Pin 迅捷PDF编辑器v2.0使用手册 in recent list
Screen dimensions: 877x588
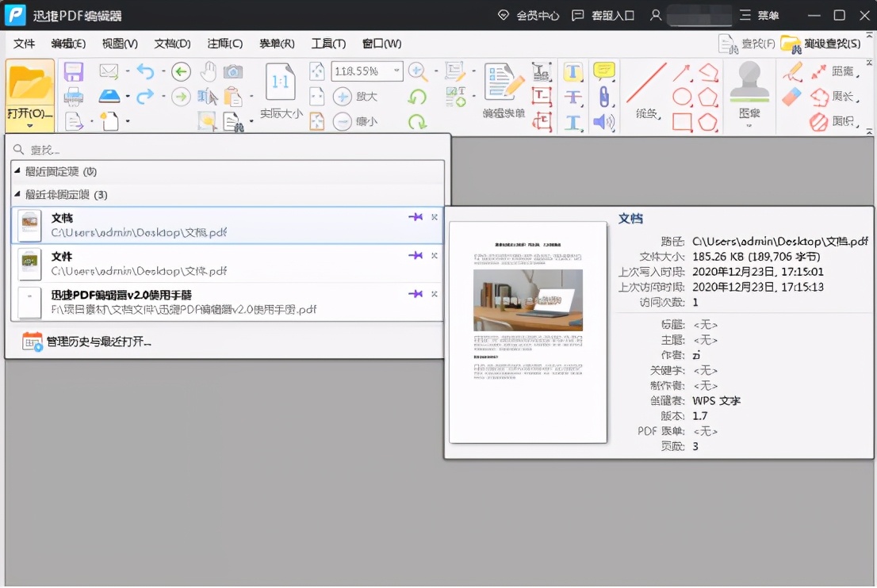(x=416, y=293)
